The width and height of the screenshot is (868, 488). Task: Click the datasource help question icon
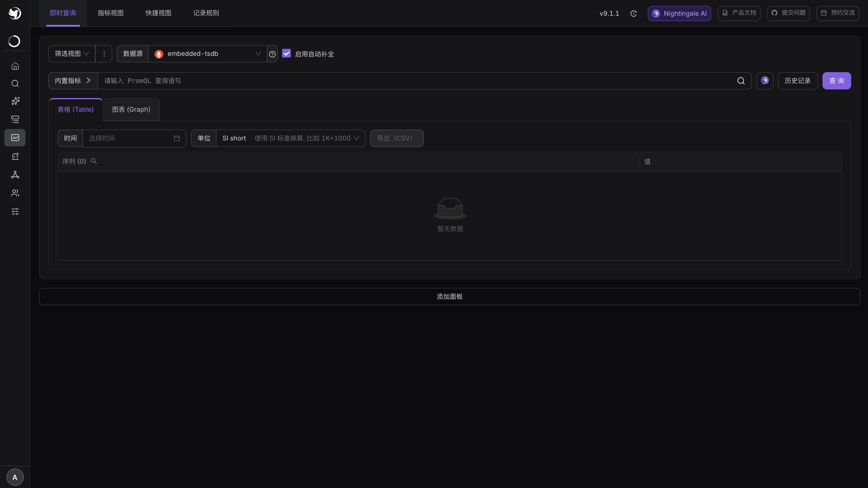[272, 54]
